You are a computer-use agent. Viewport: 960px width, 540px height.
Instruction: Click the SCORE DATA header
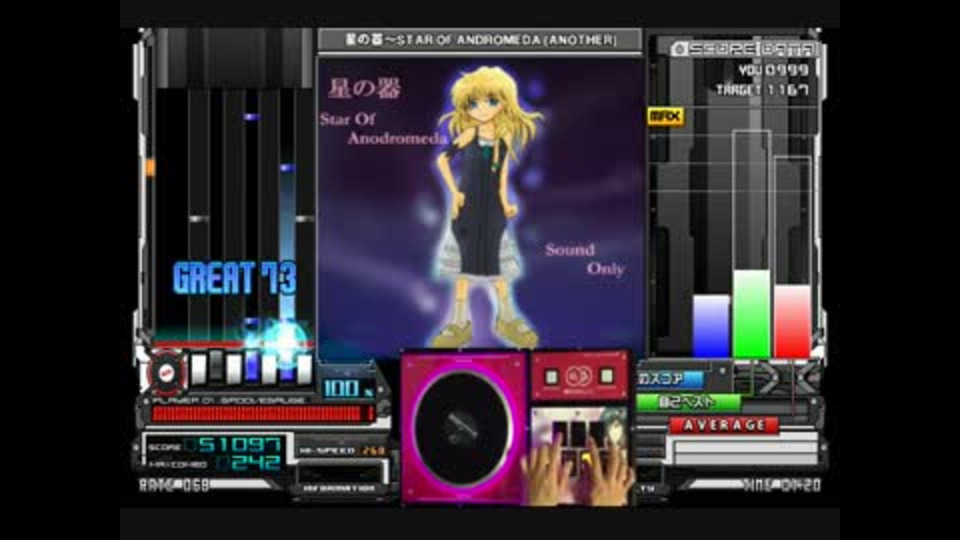(743, 49)
